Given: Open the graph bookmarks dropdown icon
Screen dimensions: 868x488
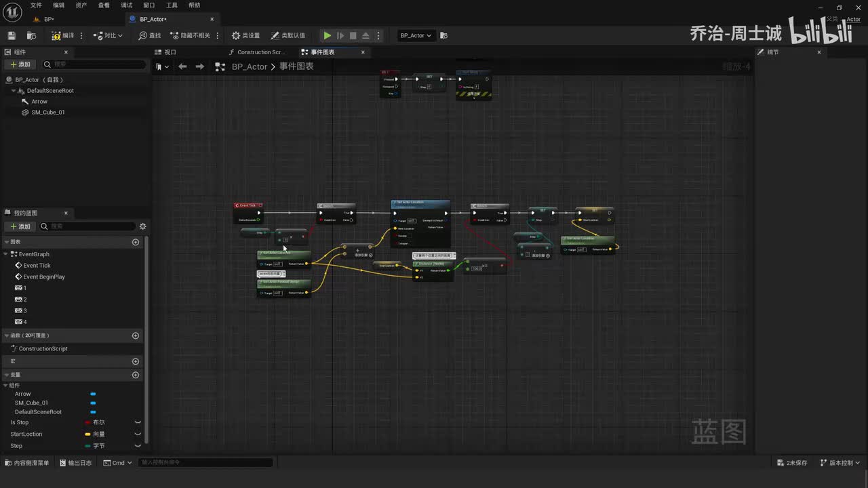Looking at the screenshot, I should 161,66.
